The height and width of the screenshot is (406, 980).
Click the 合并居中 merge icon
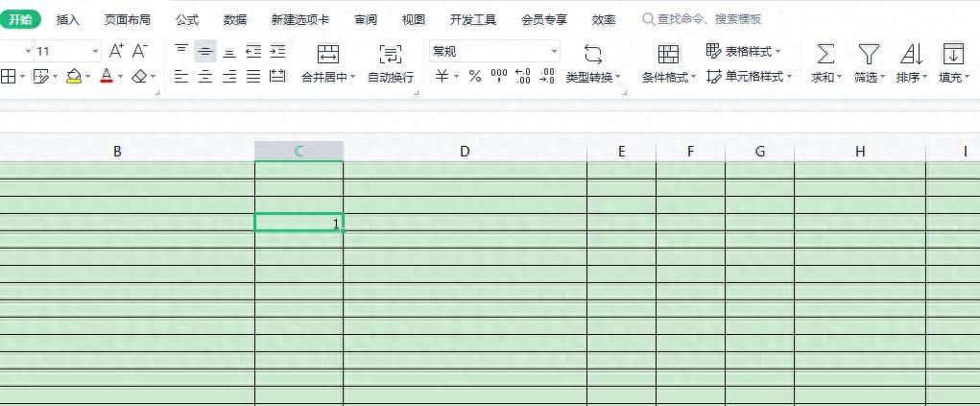[x=328, y=54]
